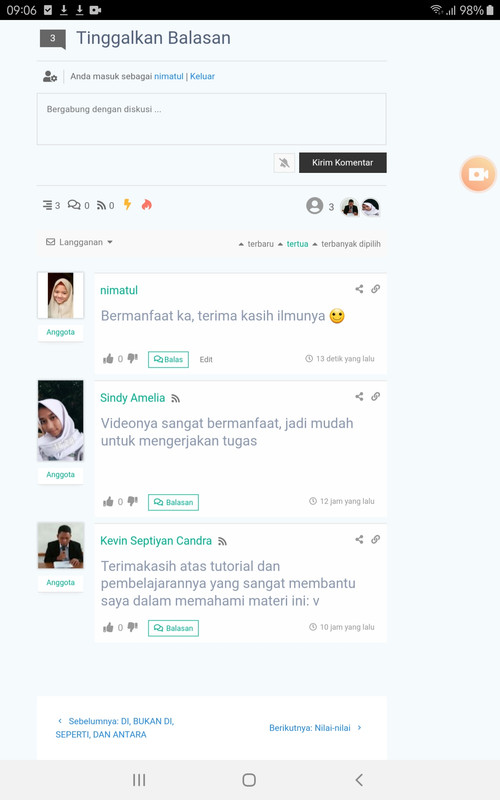Click thumbs down on Sindy Amelia's comment
Screen dimensions: 500x800
click(133, 502)
